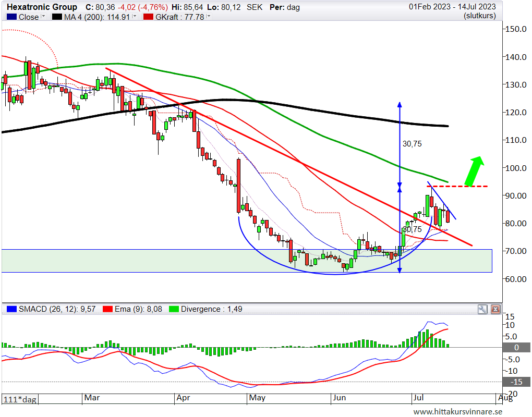Click the Divergence : 1,49 label

[x=212, y=309]
